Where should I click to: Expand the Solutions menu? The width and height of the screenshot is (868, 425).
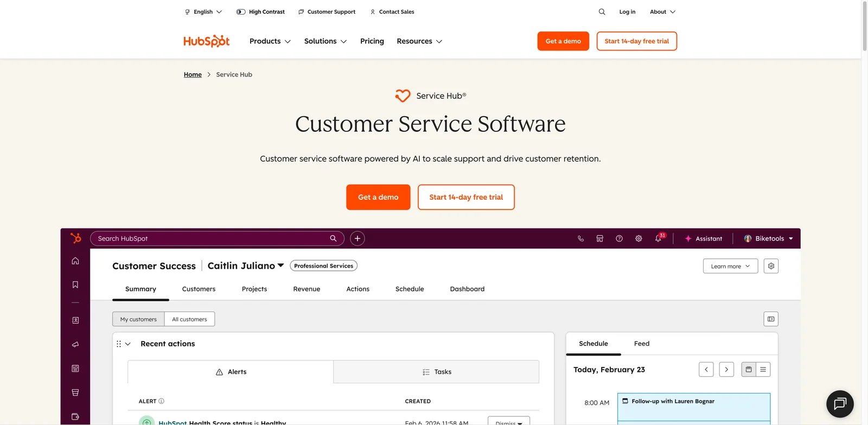click(325, 41)
